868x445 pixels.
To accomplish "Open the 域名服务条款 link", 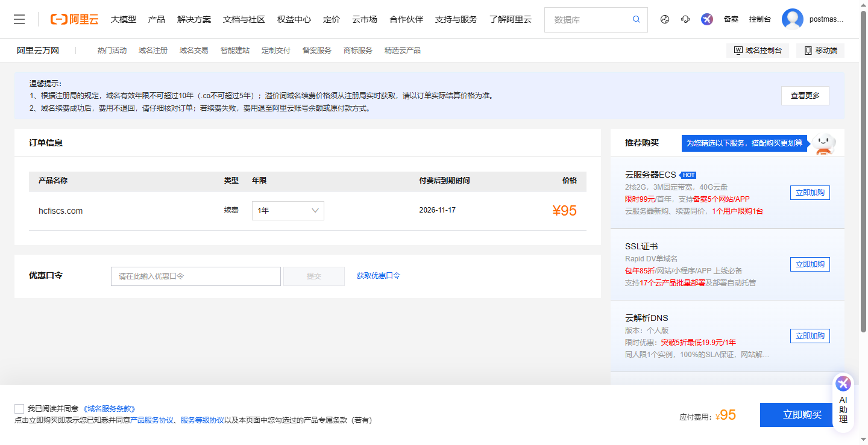I will pyautogui.click(x=109, y=409).
